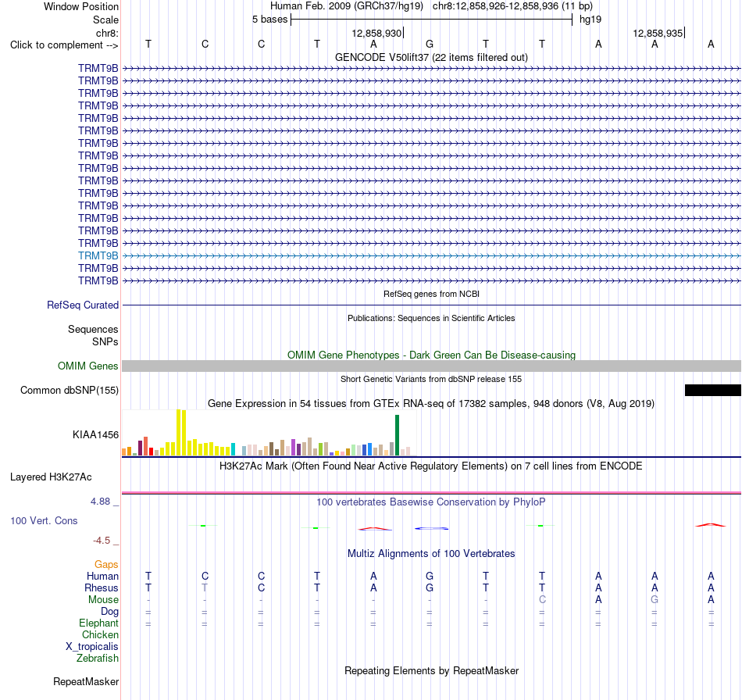Click the 12,858,935 coordinate label
Viewport: 742px width, 700px height.
[x=658, y=33]
